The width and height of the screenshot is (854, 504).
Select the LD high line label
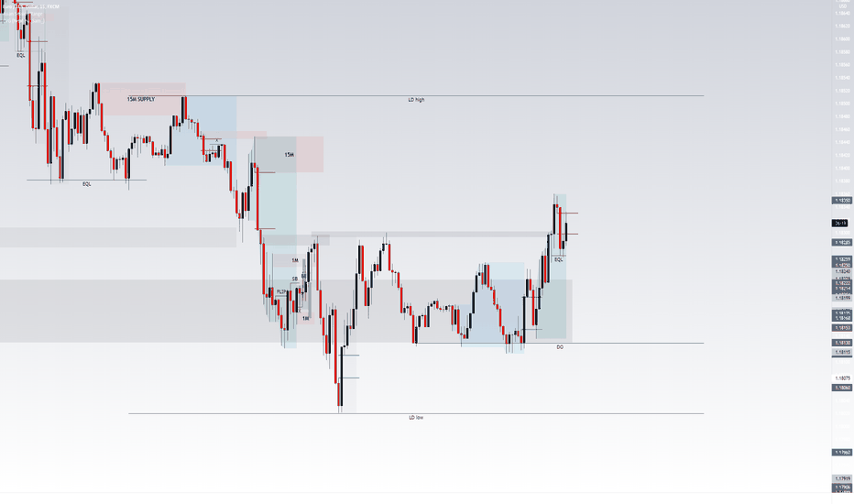(x=416, y=100)
